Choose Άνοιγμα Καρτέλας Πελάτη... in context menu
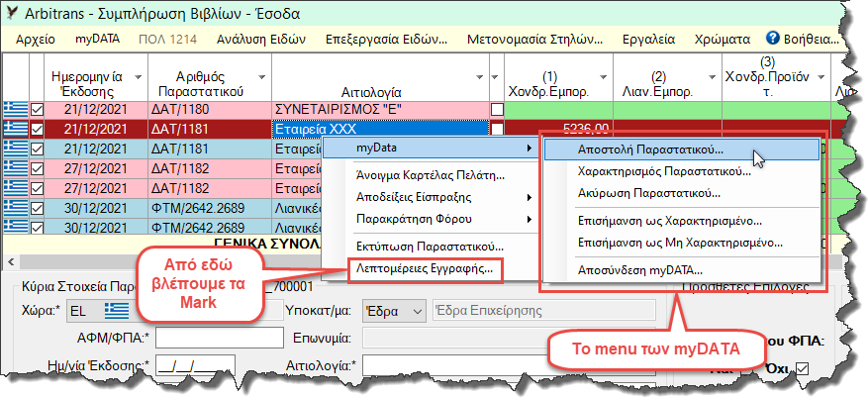Image resolution: width=868 pixels, height=398 pixels. tap(431, 176)
